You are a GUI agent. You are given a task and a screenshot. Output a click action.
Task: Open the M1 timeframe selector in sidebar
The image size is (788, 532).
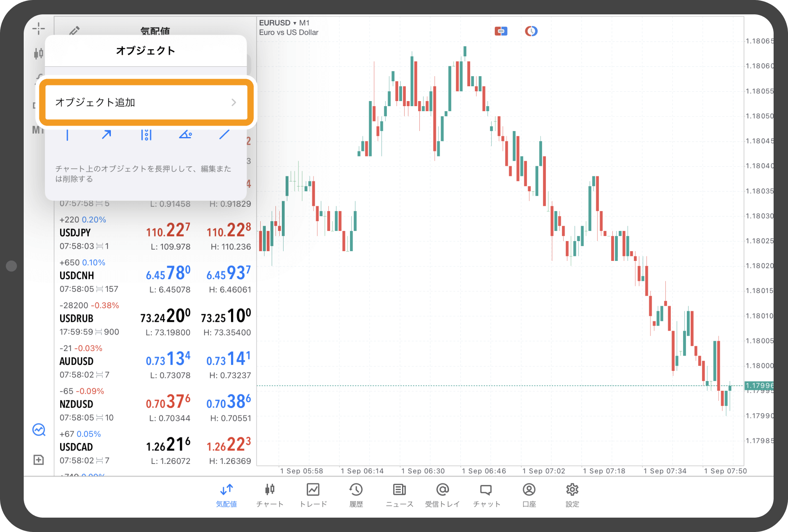click(x=38, y=130)
